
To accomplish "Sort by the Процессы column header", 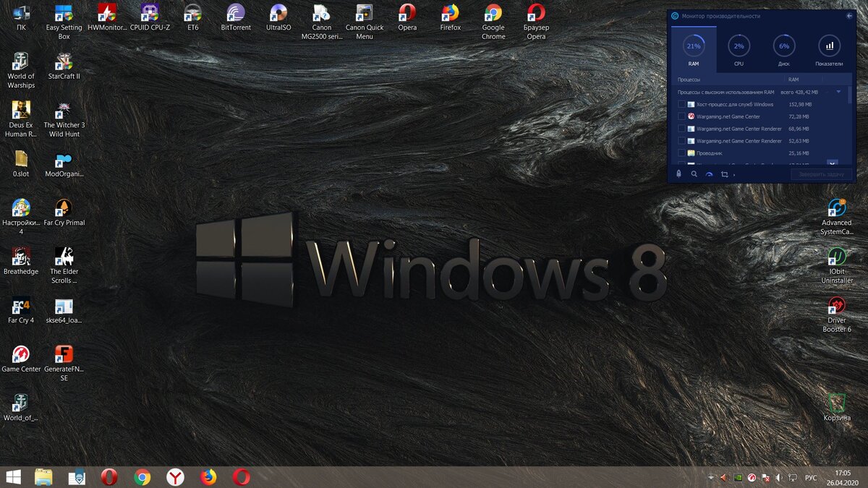I will coord(689,80).
